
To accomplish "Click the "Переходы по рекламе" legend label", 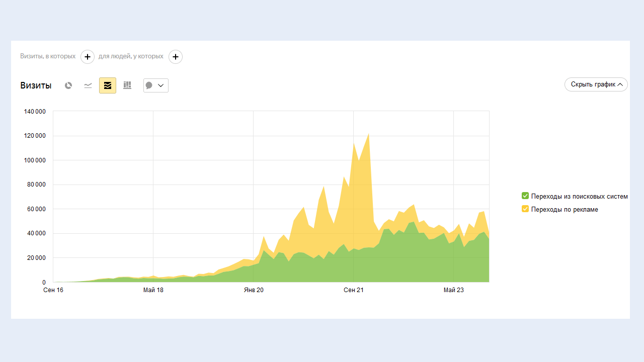I will pos(565,209).
